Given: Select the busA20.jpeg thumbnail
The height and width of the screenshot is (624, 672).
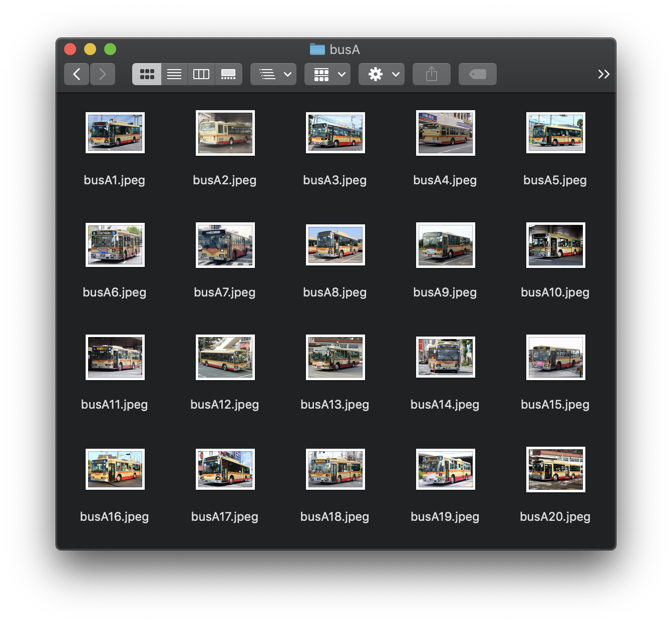Looking at the screenshot, I should pos(556,469).
